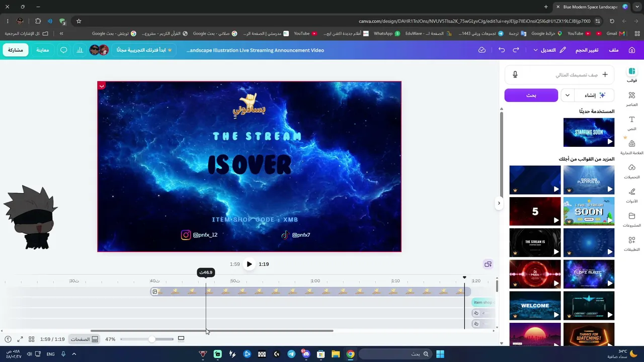Image resolution: width=644 pixels, height=362 pixels.
Task: Select the Live Stream Soon pixel template
Action: tap(589, 211)
